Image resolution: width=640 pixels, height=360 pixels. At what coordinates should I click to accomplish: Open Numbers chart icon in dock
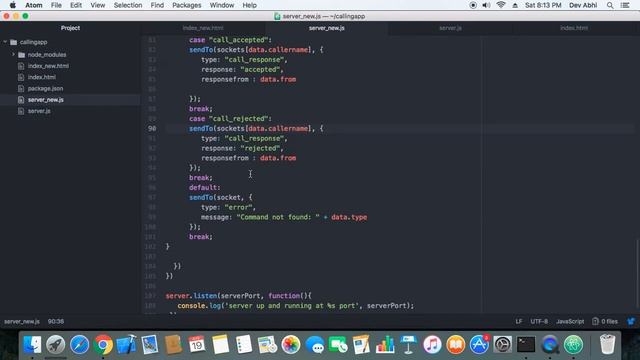(385, 345)
